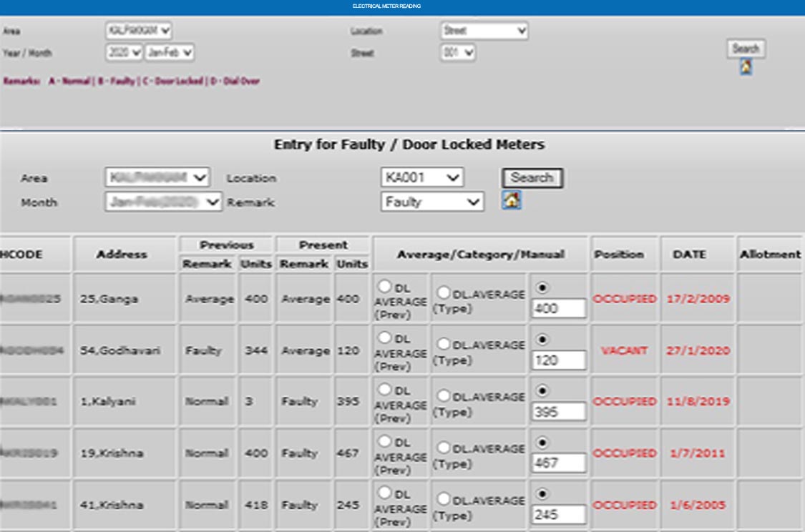Open the Month dropdown in the Faulty entry section
The width and height of the screenshot is (805, 532).
(x=164, y=202)
